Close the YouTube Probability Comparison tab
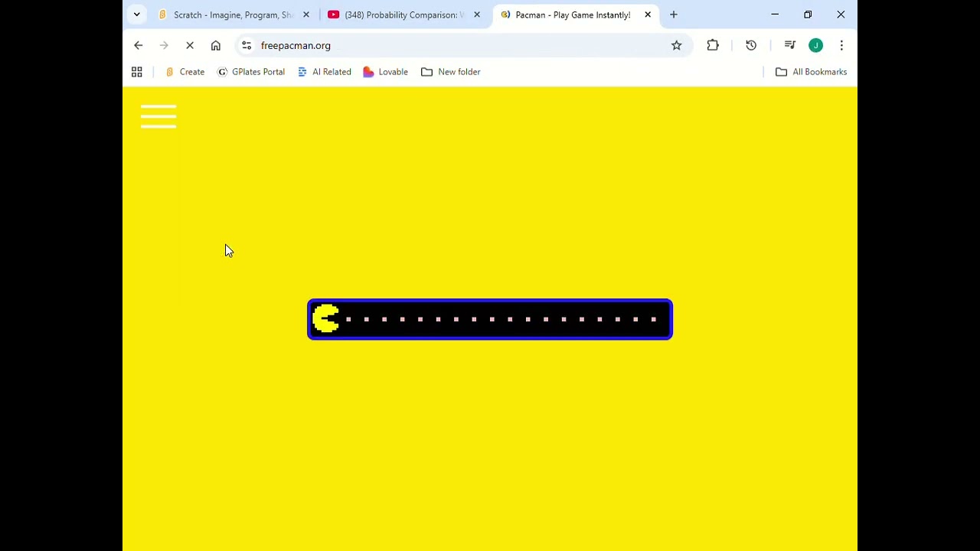 tap(477, 15)
